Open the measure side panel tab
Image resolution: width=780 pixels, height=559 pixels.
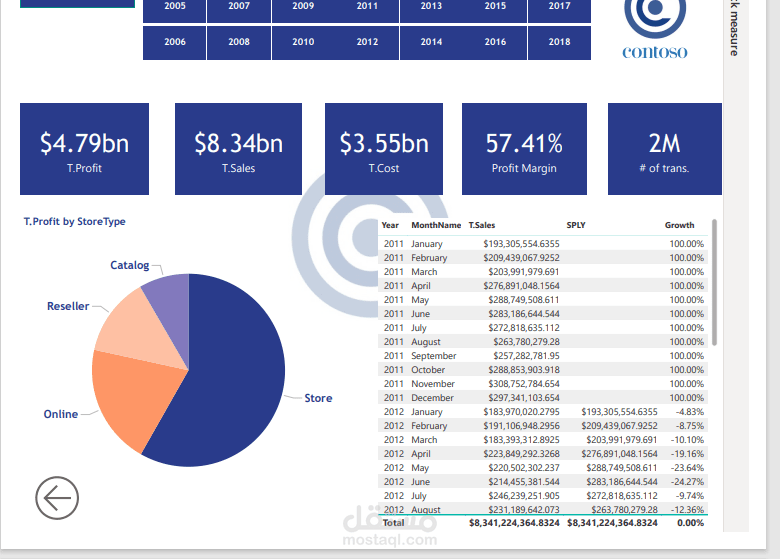tap(735, 28)
